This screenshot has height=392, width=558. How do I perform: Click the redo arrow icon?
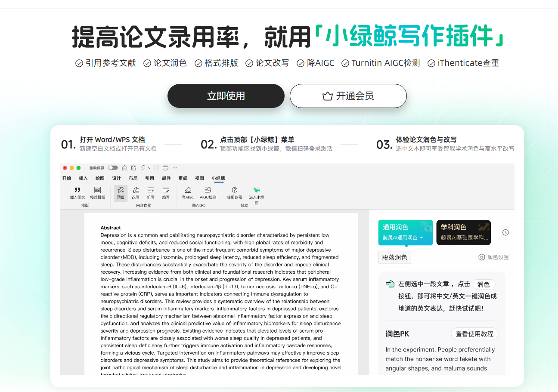(x=156, y=168)
